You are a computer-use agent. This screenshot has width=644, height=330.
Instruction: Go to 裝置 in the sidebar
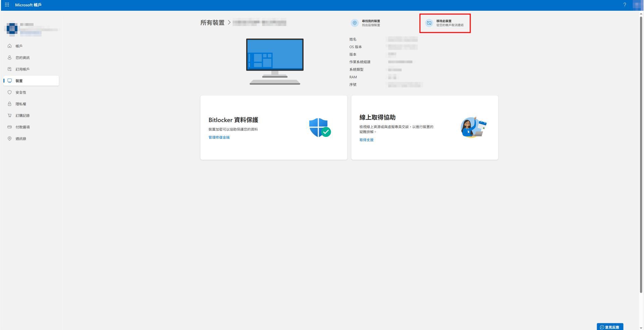19,81
